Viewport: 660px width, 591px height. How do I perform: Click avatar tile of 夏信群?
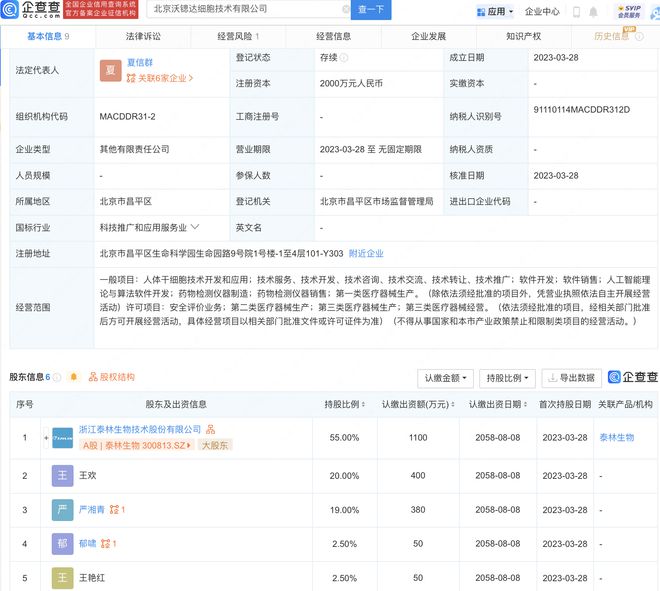(x=110, y=70)
